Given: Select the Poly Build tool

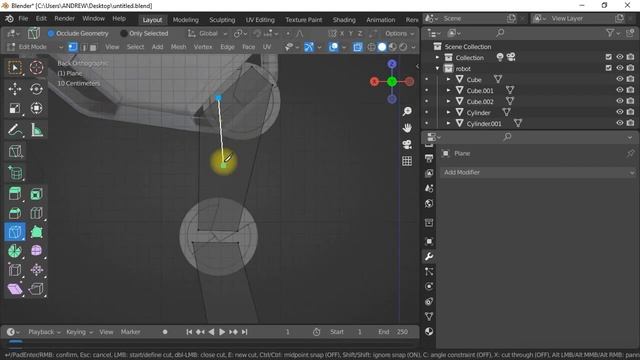Looking at the screenshot, I should [36, 232].
